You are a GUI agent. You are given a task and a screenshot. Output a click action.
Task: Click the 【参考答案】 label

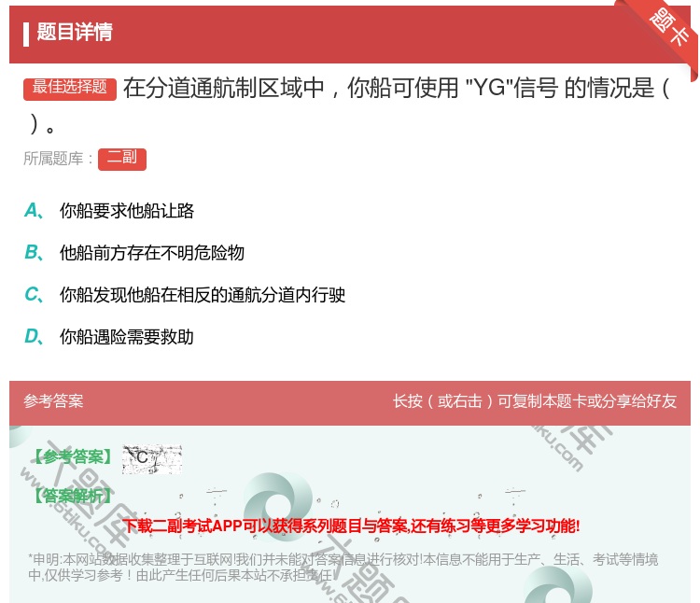[x=74, y=457]
